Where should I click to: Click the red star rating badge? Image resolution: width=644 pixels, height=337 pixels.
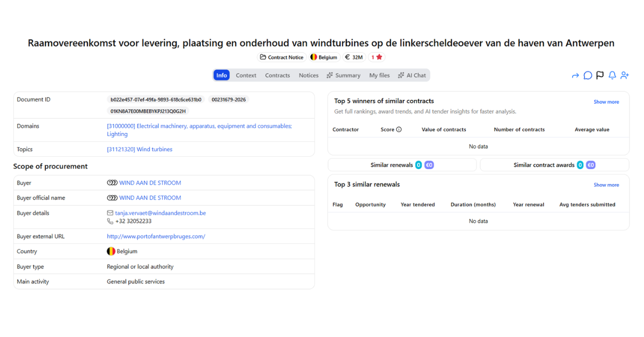tap(377, 57)
